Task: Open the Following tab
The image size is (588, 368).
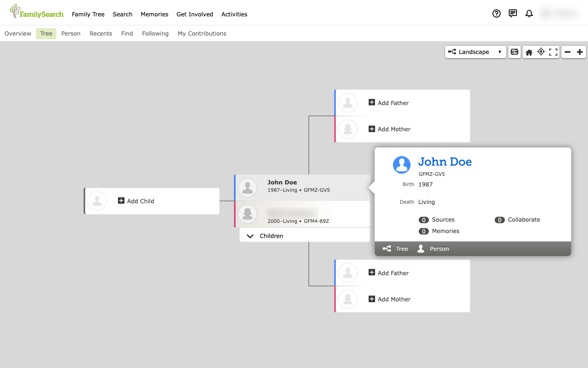Action: point(155,34)
